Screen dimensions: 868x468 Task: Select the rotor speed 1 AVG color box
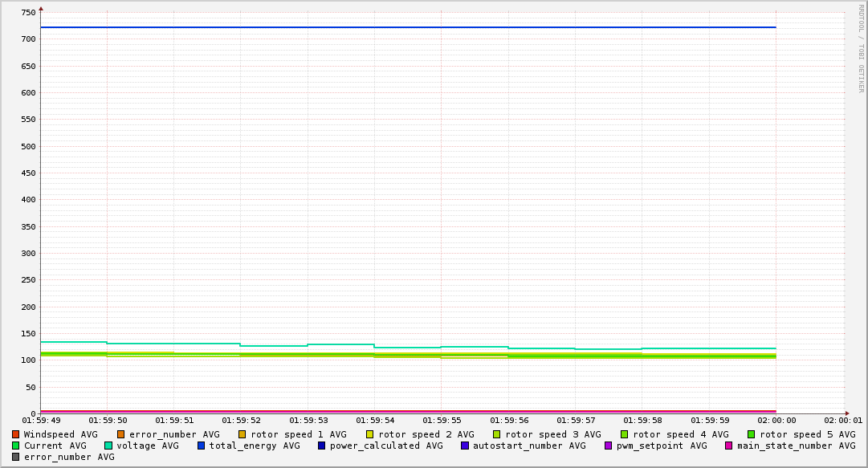tap(242, 434)
